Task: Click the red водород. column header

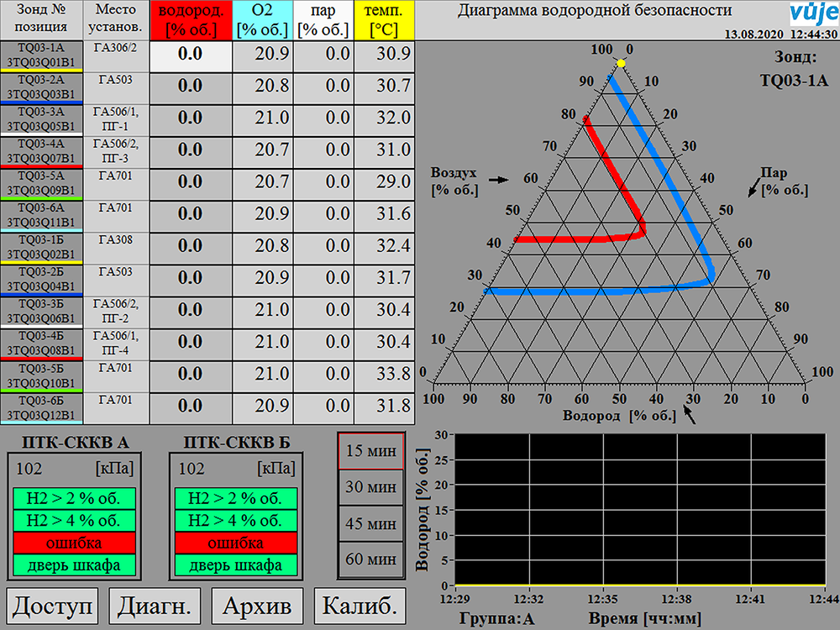Action: coord(190,21)
